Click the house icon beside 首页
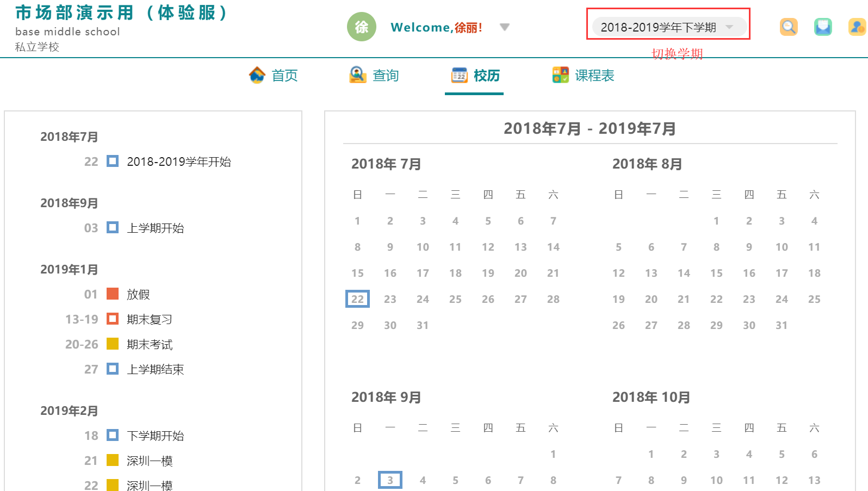The height and width of the screenshot is (491, 868). click(x=257, y=75)
